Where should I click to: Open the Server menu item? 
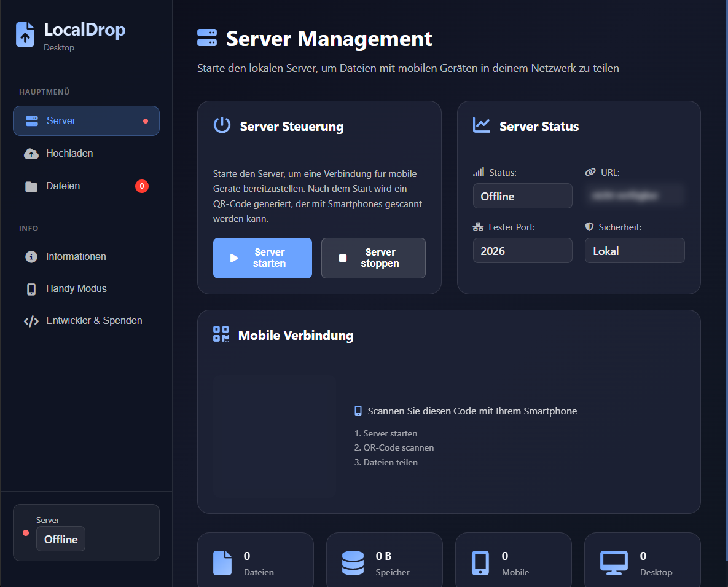click(x=86, y=120)
